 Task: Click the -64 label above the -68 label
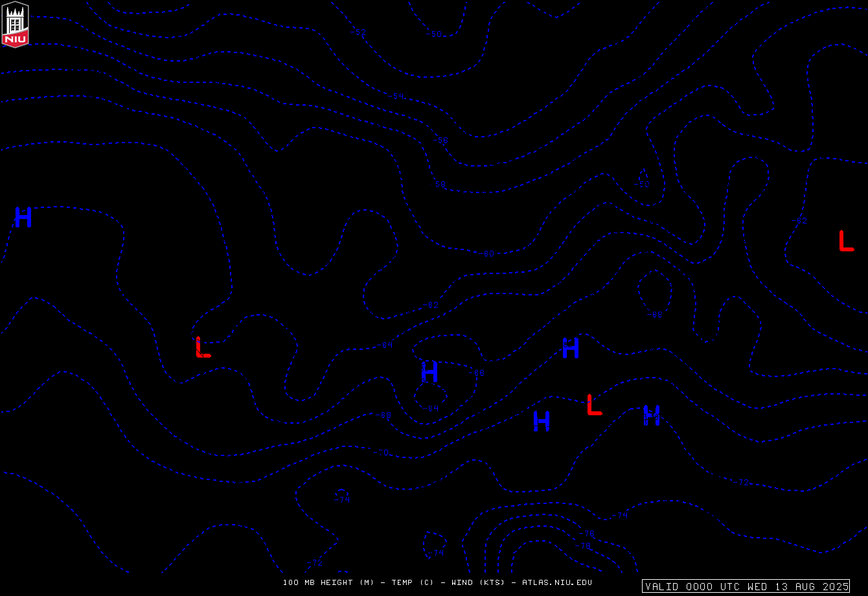click(385, 345)
